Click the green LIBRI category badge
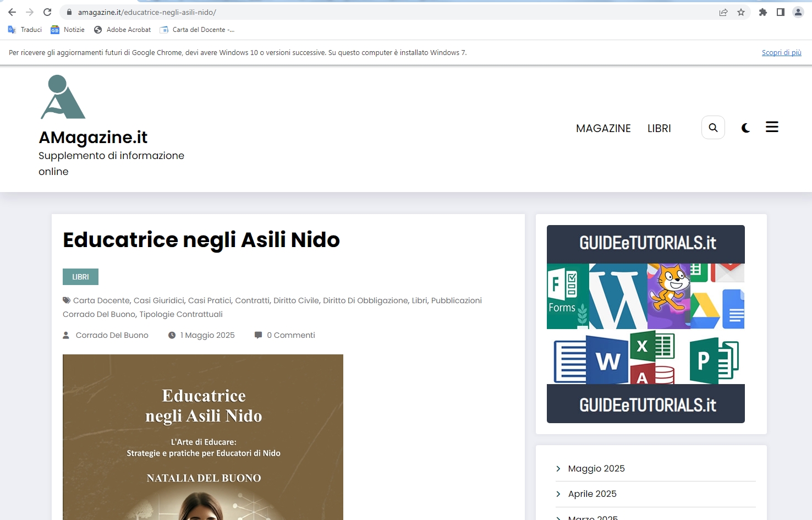The width and height of the screenshot is (812, 520). [x=80, y=277]
